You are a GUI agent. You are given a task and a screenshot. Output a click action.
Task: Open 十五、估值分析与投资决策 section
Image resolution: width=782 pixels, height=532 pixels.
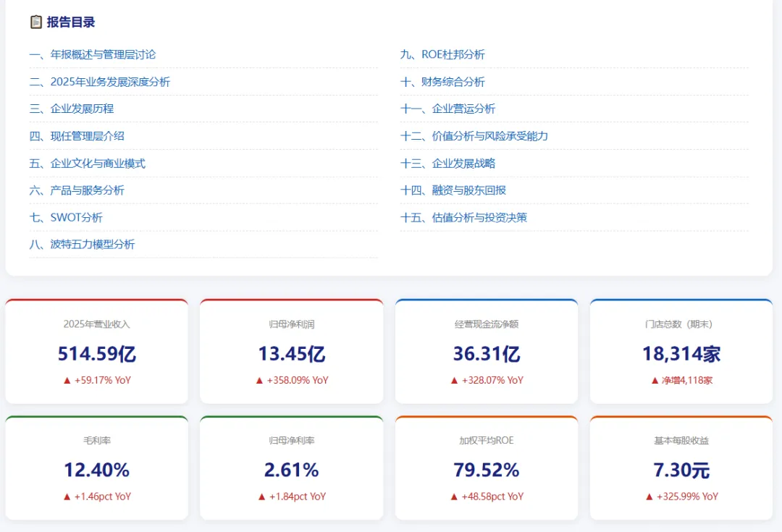pyautogui.click(x=463, y=217)
